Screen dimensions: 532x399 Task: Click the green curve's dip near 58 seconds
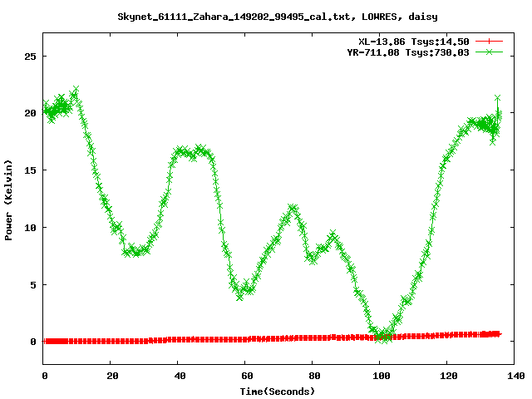pyautogui.click(x=239, y=294)
